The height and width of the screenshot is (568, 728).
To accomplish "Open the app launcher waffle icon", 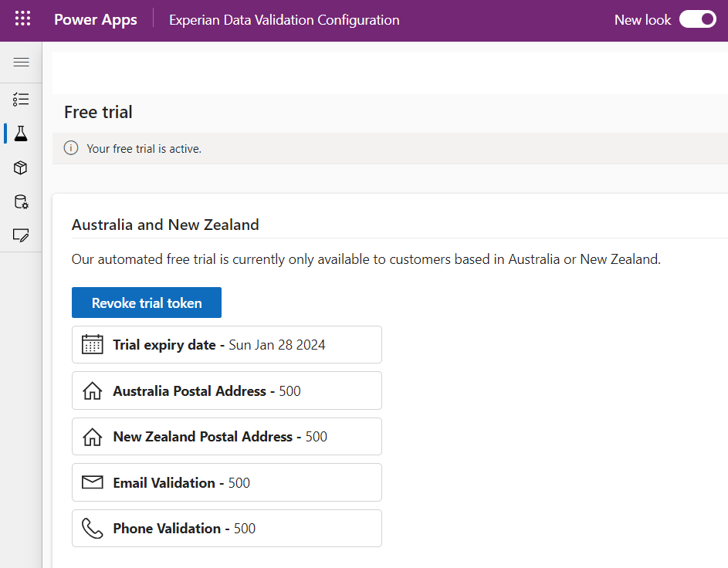I will tap(22, 19).
